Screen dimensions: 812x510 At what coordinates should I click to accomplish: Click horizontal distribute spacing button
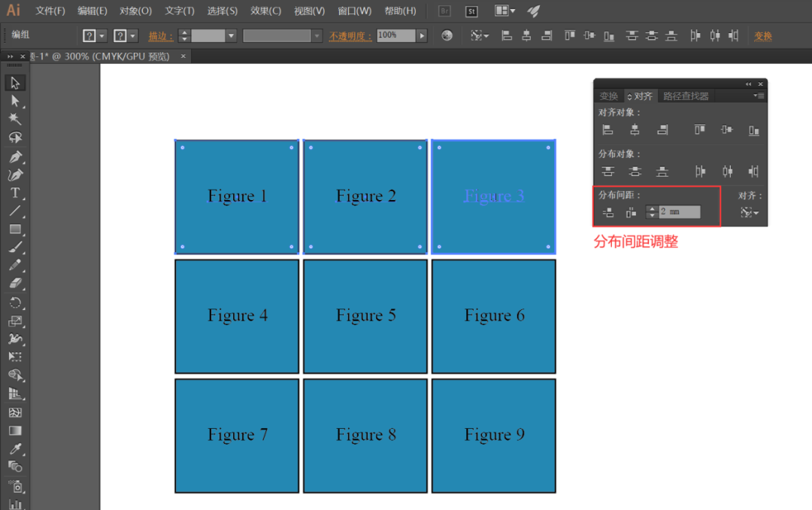click(x=631, y=212)
